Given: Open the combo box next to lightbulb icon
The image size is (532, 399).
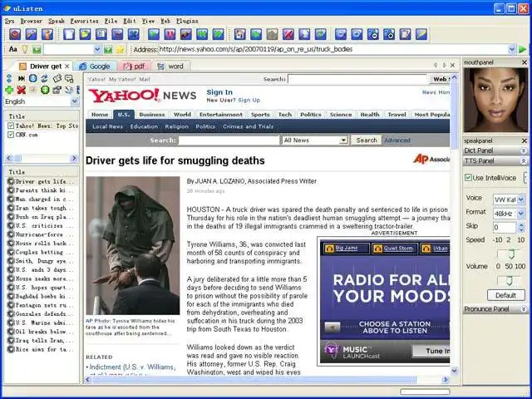Looking at the screenshot, I should click(97, 50).
